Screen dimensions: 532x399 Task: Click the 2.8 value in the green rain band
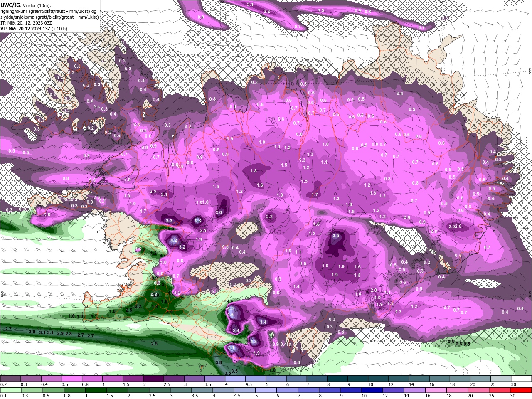[x=69, y=334]
